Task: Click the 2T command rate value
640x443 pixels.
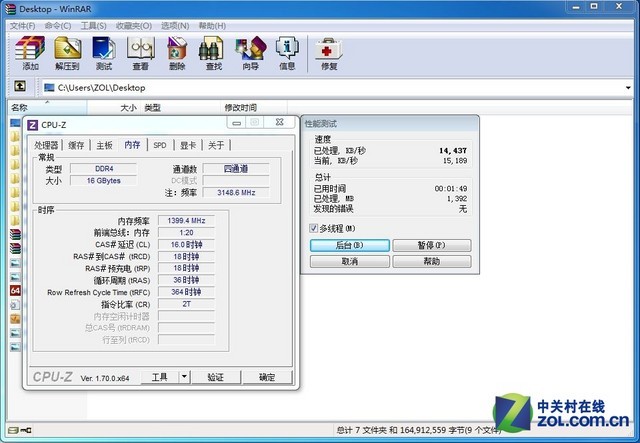Action: pos(186,304)
